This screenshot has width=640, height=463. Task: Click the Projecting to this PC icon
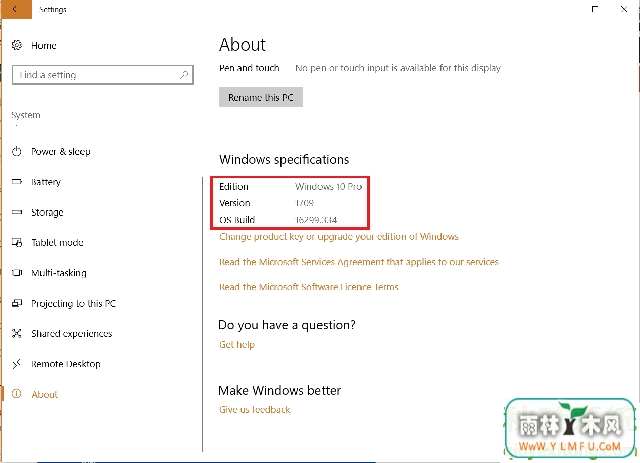[x=17, y=303]
